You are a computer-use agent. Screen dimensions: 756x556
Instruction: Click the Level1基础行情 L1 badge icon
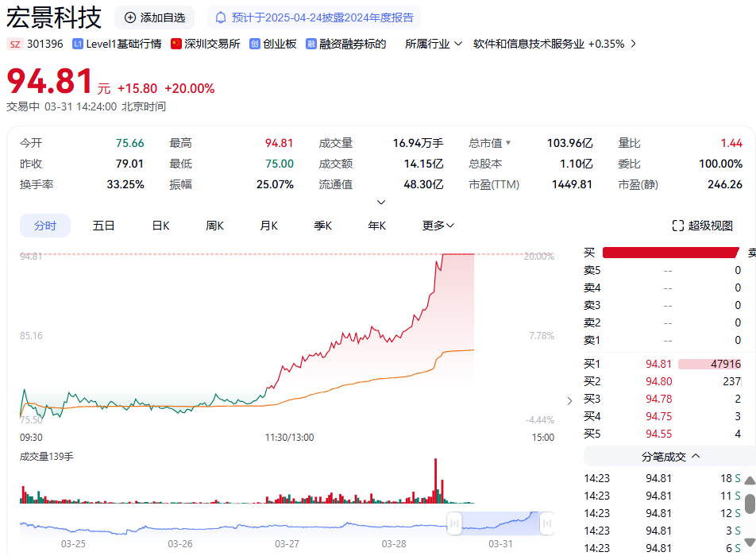point(78,44)
